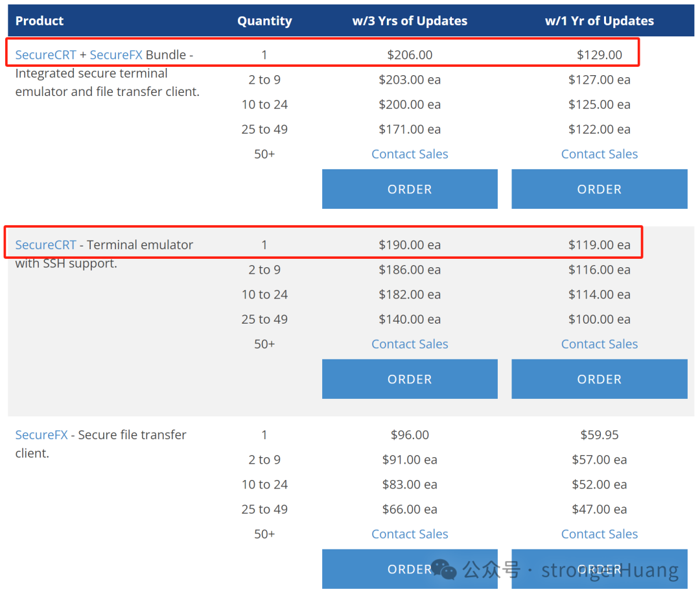This screenshot has height=598, width=700.
Task: Select the $206.00 Bundle price
Action: 410,55
